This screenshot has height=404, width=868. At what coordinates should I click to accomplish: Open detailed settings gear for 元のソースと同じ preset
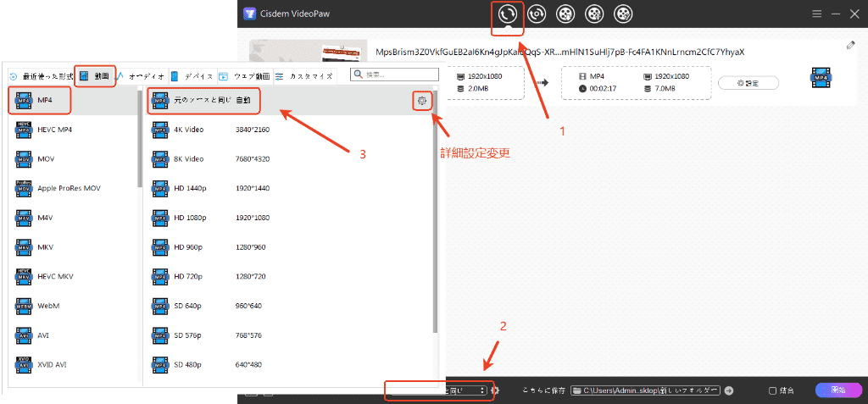pyautogui.click(x=422, y=101)
